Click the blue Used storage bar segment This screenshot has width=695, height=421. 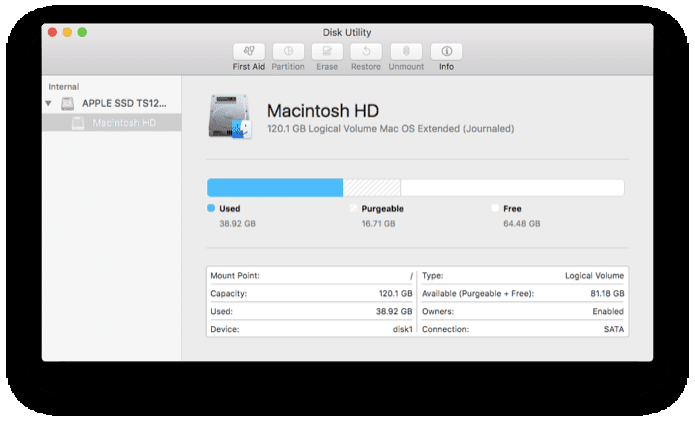tap(275, 188)
